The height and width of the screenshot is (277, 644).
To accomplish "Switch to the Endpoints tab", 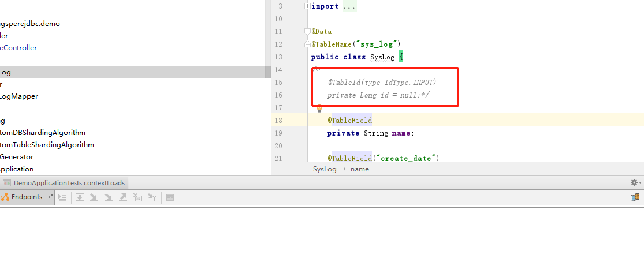I will tap(27, 197).
